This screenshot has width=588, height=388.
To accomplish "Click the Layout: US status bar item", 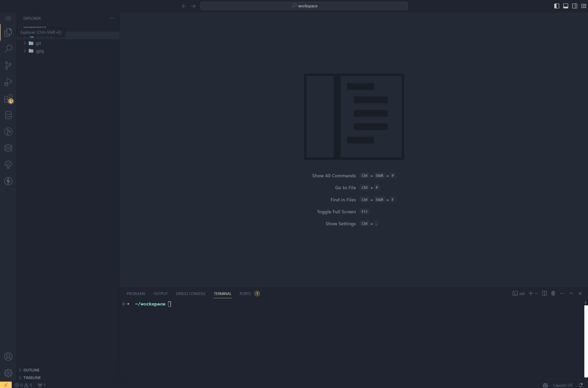I will tap(563, 385).
